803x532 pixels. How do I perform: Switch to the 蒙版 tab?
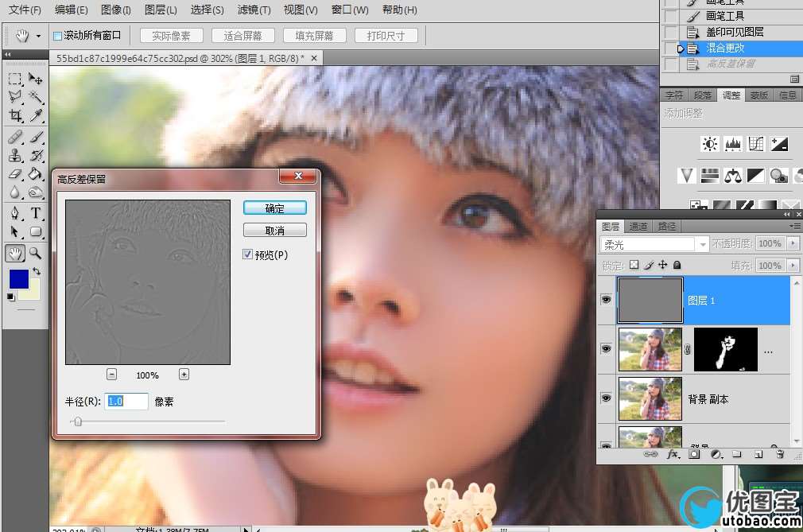[x=759, y=95]
